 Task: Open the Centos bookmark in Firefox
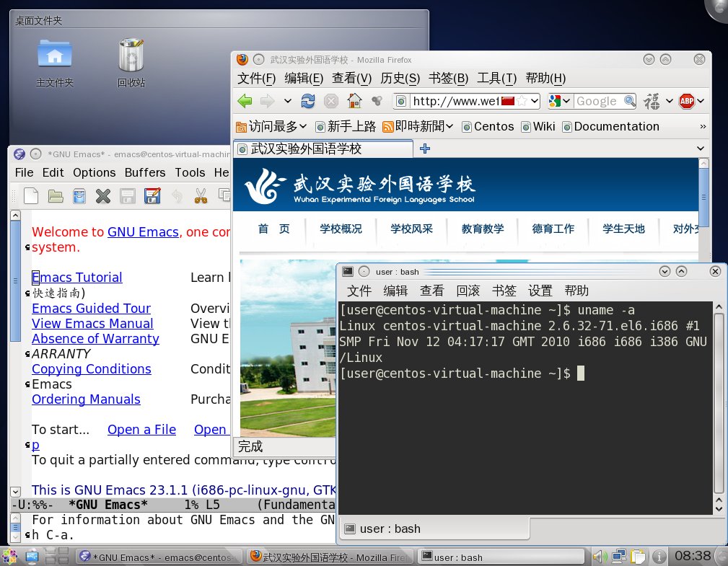[x=488, y=126]
